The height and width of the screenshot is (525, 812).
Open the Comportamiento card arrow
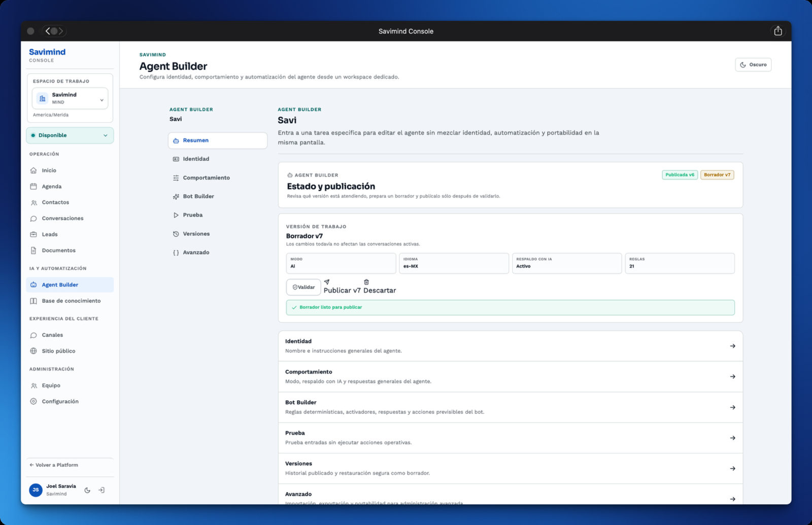tap(732, 376)
